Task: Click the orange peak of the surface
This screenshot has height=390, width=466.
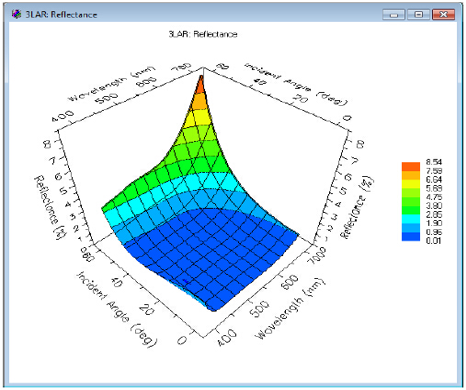Action: coord(200,84)
